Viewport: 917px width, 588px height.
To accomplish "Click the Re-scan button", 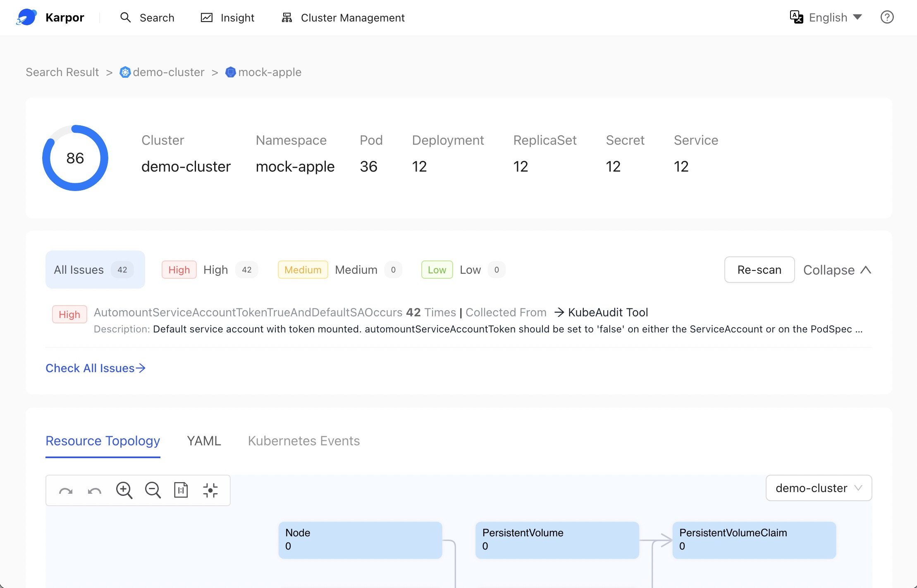I will [x=759, y=270].
